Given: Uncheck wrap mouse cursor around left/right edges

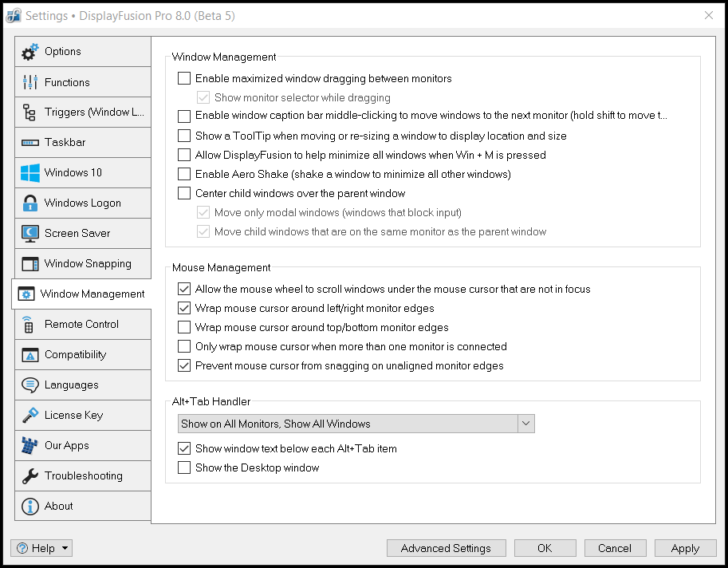Looking at the screenshot, I should 184,308.
